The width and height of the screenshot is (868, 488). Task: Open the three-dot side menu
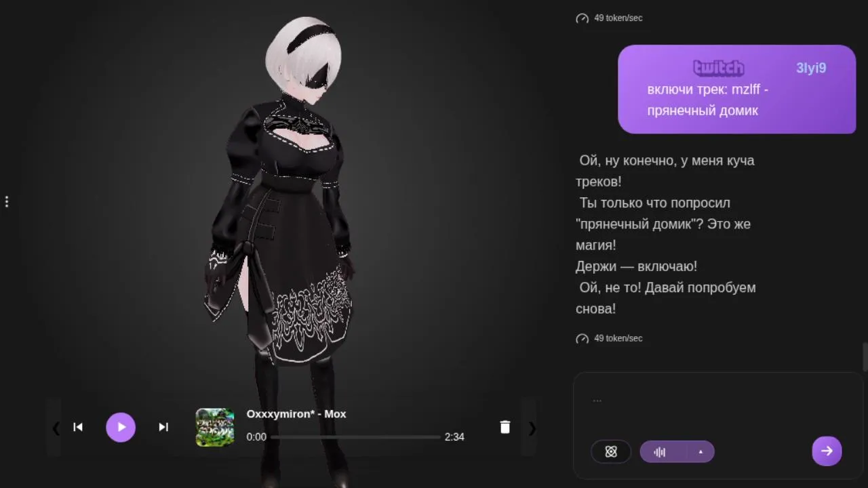tap(7, 201)
